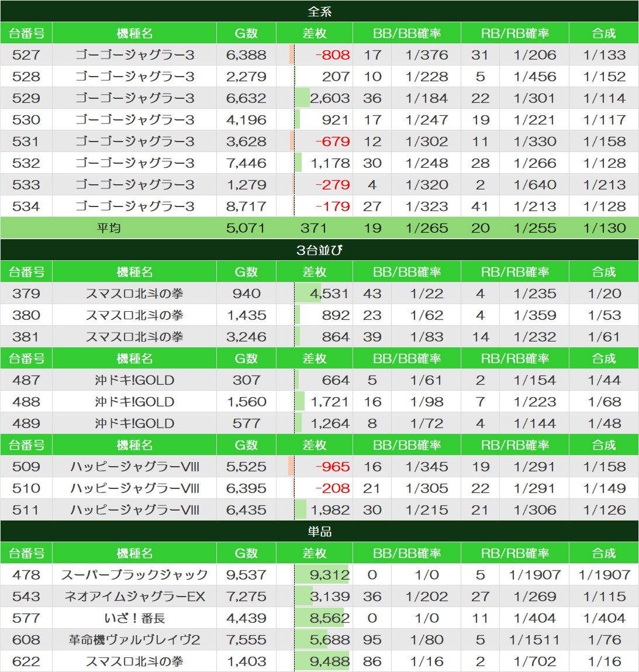The height and width of the screenshot is (672, 639).
Task: Click the 1/1907 RB rate in row 478
Action: [534, 575]
